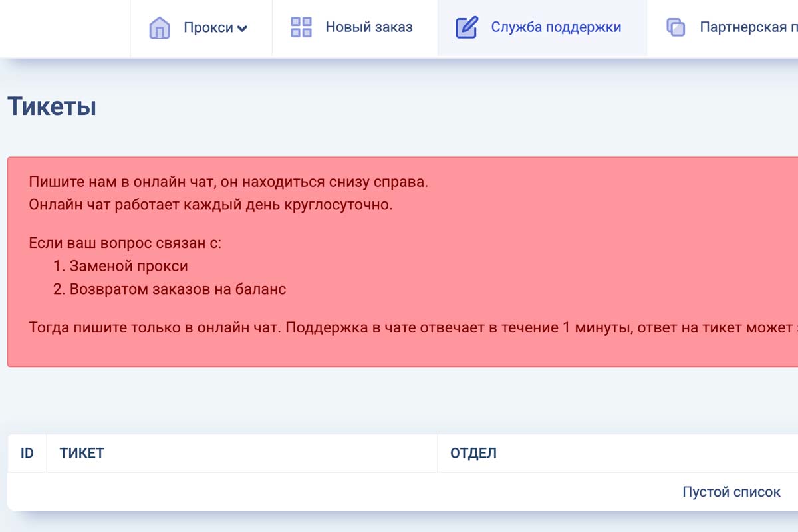
Task: Click the Заменой прокси list item
Action: (x=128, y=266)
